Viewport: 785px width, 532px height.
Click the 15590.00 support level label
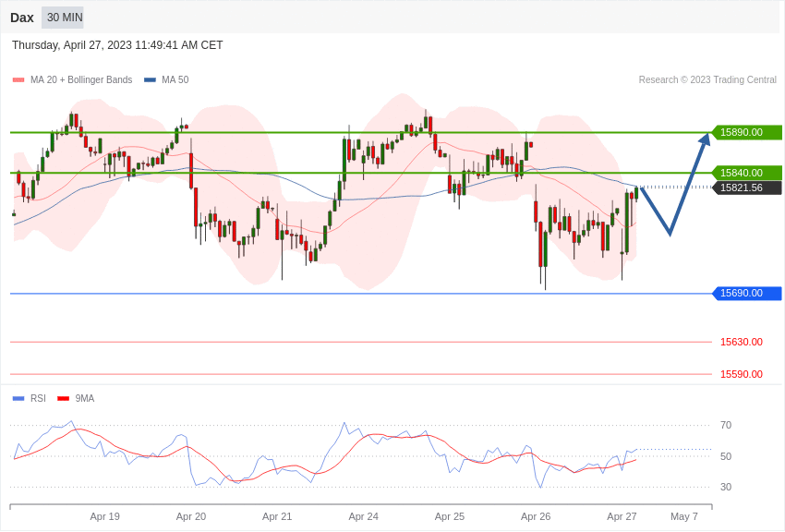tap(742, 374)
